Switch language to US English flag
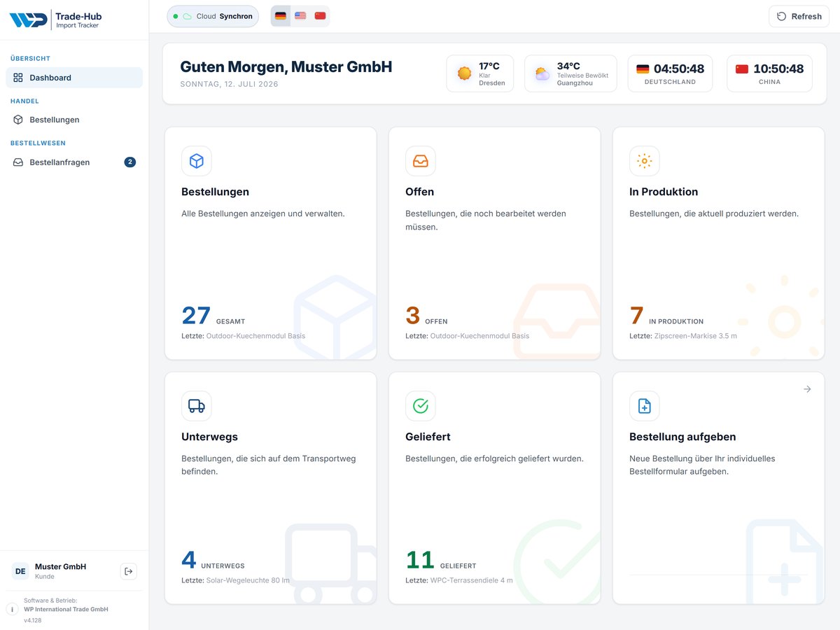The image size is (840, 630). (300, 16)
